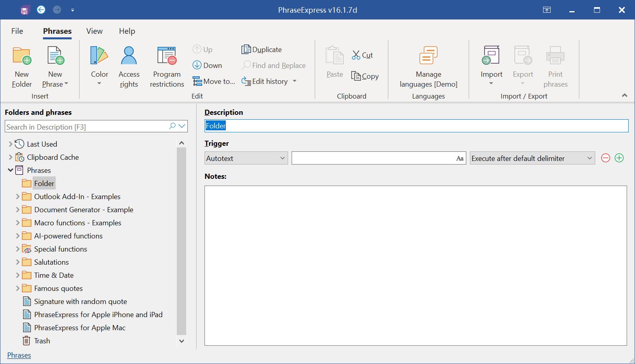Open the New Phrase dropdown arrow

point(66,84)
